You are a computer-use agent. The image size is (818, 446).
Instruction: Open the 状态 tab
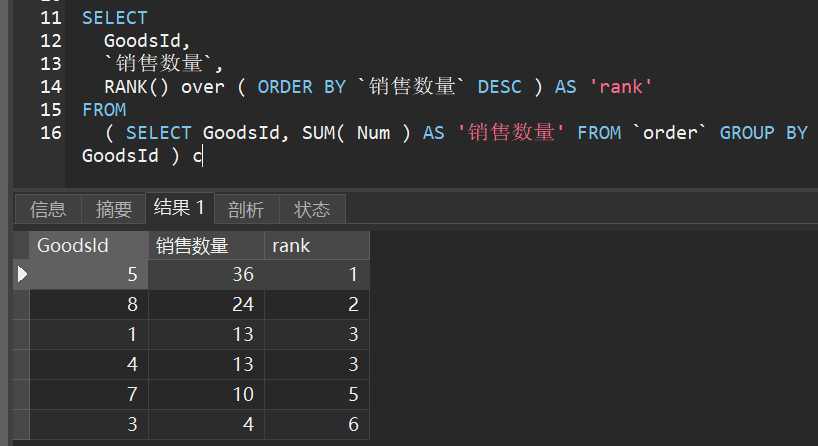pos(312,209)
